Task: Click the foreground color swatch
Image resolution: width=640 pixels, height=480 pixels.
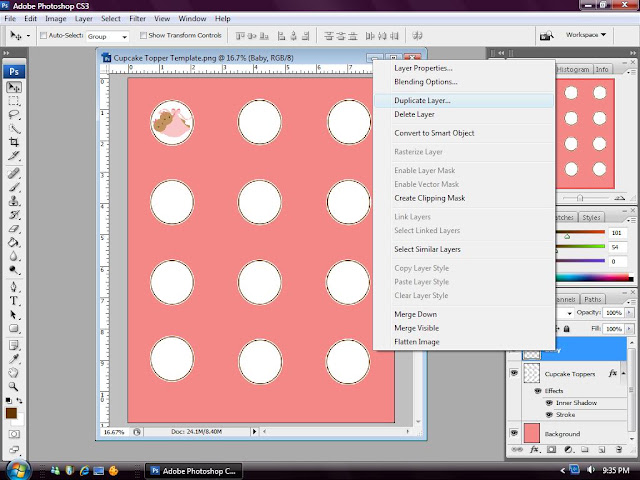Action: 11,413
